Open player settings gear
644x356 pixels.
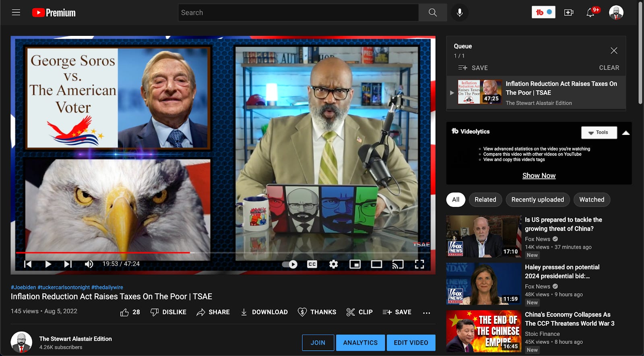pyautogui.click(x=333, y=264)
